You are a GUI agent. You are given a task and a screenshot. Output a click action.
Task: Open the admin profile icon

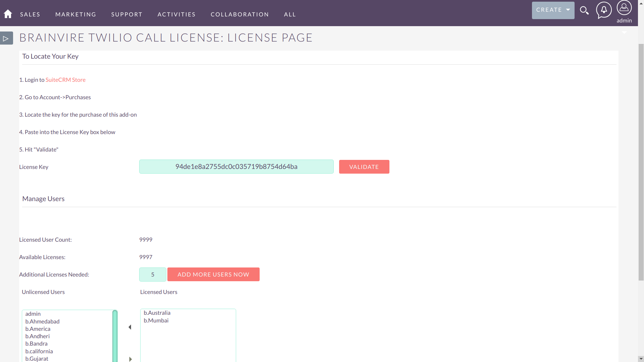(624, 7)
